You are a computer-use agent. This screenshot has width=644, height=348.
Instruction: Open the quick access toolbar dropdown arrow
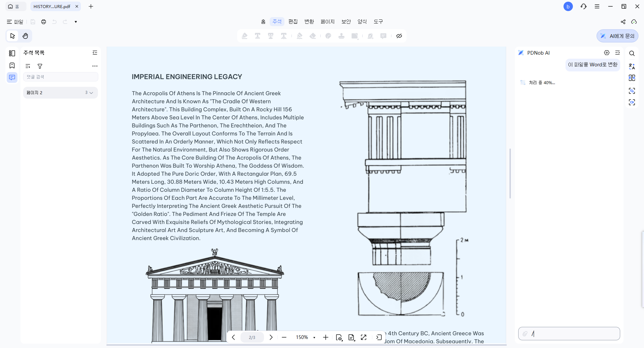[76, 22]
